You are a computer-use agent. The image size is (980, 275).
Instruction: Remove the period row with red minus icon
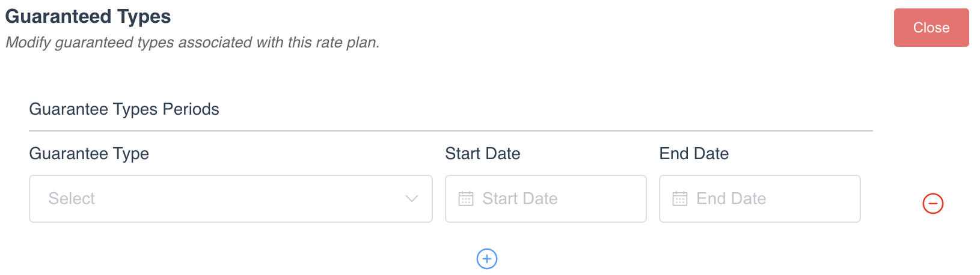(933, 204)
